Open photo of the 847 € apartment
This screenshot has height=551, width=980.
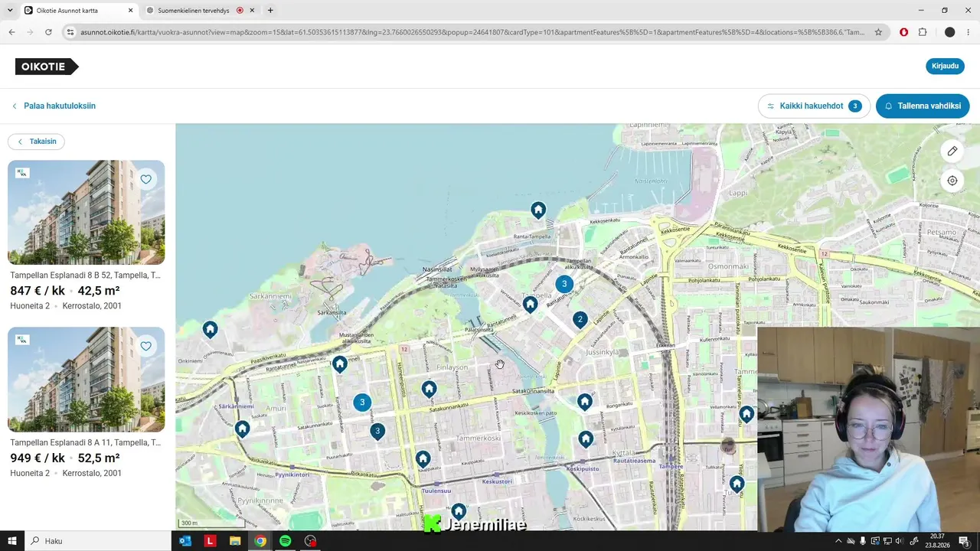86,212
